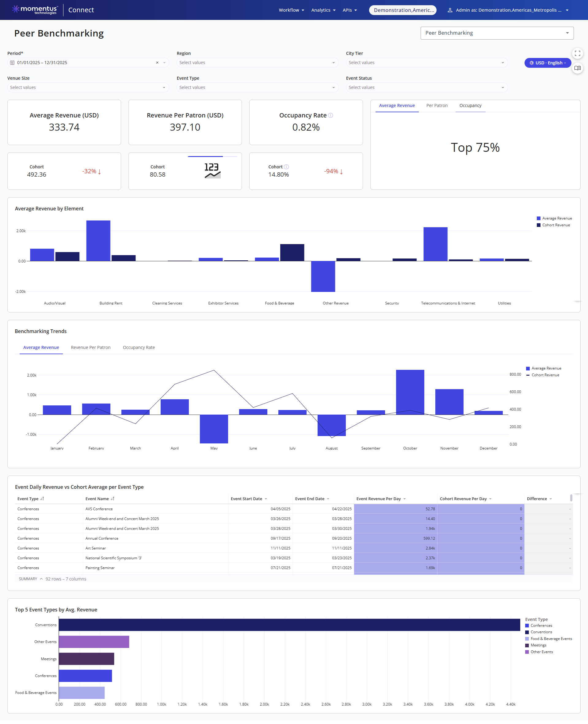Viewport: 588px width, 724px height.
Task: Click the 123 trend number icon
Action: coord(212,171)
